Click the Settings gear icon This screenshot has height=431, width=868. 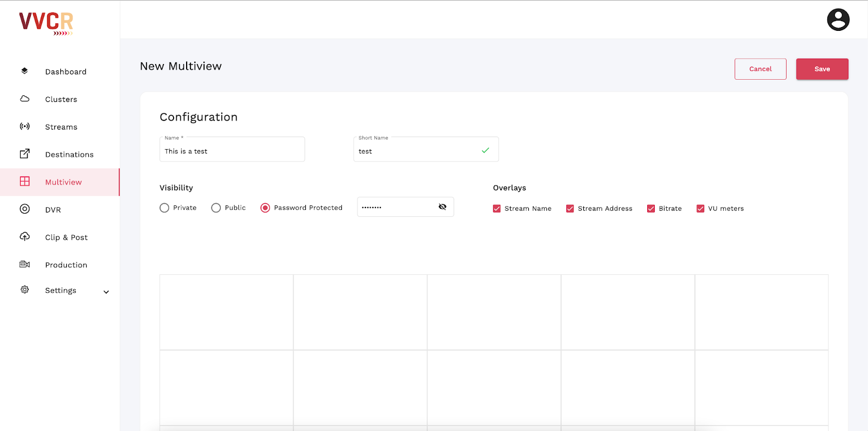(x=24, y=290)
